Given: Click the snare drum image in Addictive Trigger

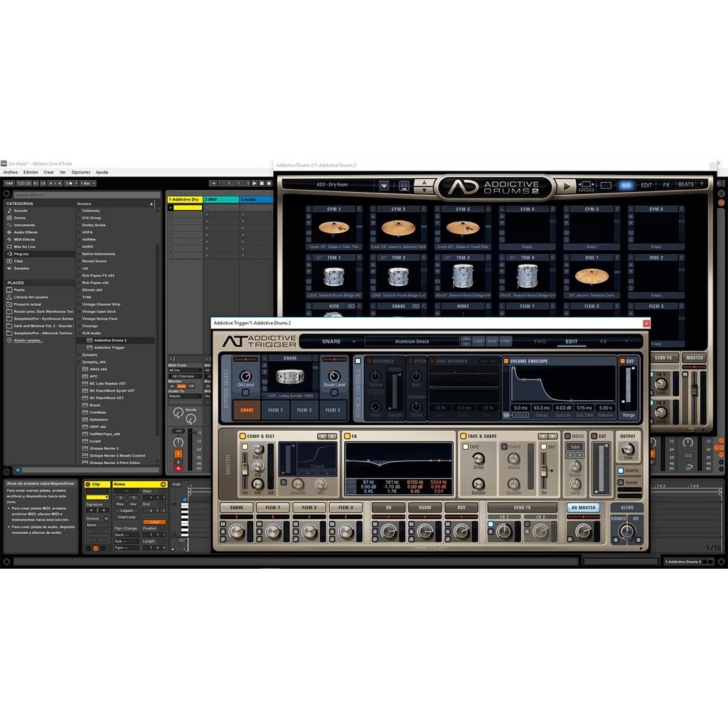Looking at the screenshot, I should [290, 377].
